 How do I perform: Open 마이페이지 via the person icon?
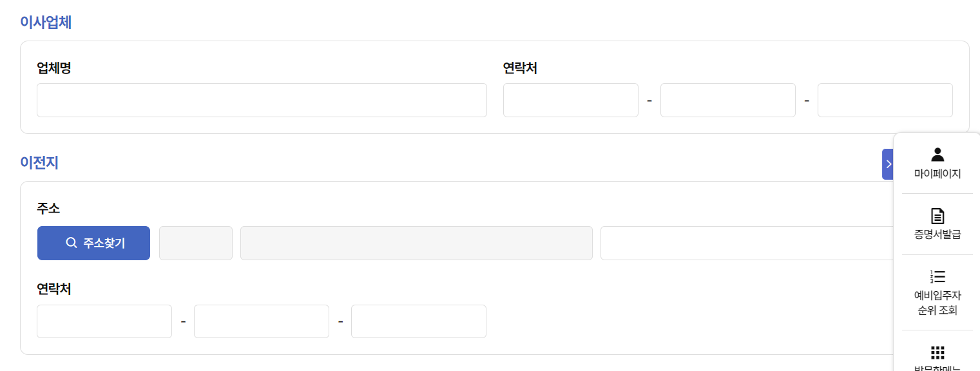coord(937,154)
